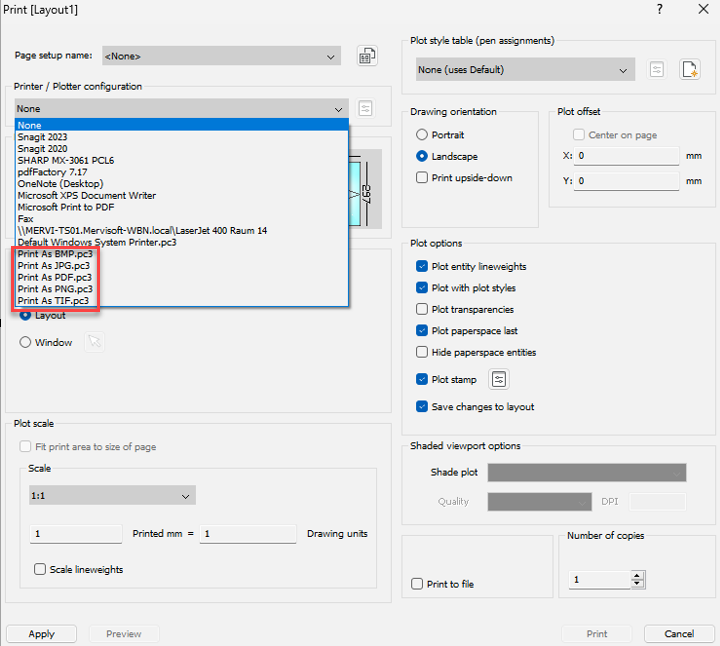The width and height of the screenshot is (720, 646).
Task: Select the Portrait orientation
Action: pos(422,135)
